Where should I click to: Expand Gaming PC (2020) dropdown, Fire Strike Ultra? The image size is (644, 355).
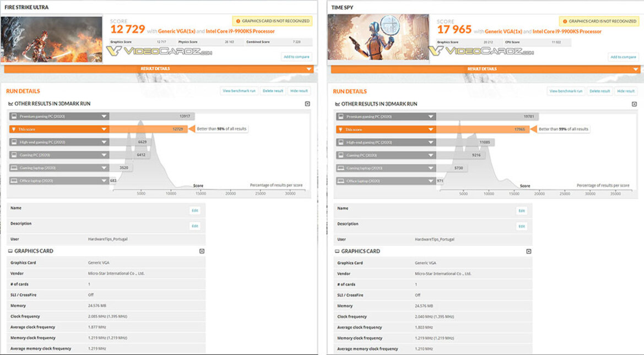[104, 155]
